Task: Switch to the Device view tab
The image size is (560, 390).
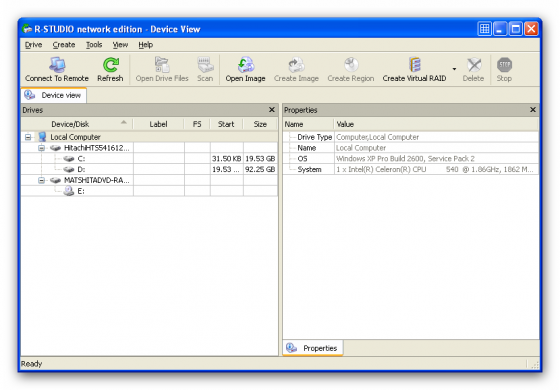Action: point(54,95)
